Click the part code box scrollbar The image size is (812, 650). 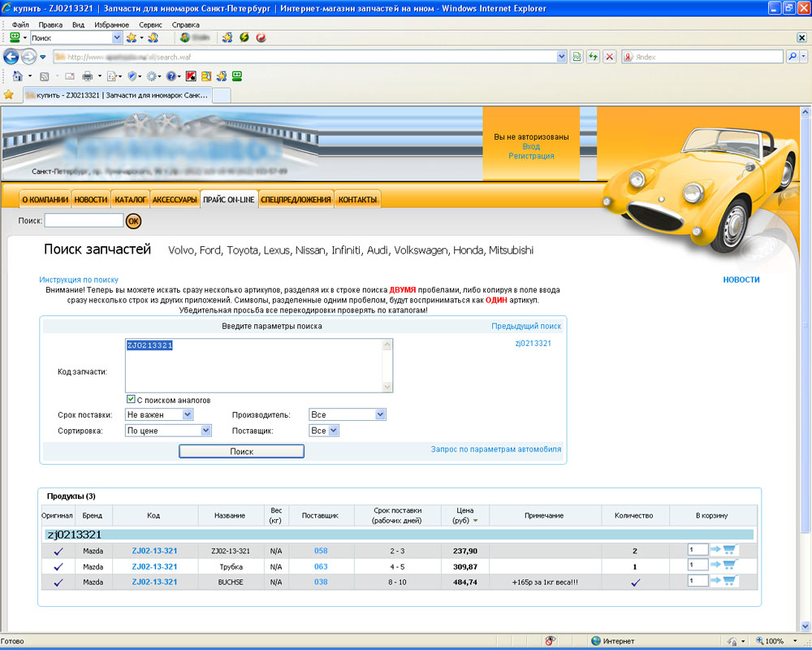(387, 366)
